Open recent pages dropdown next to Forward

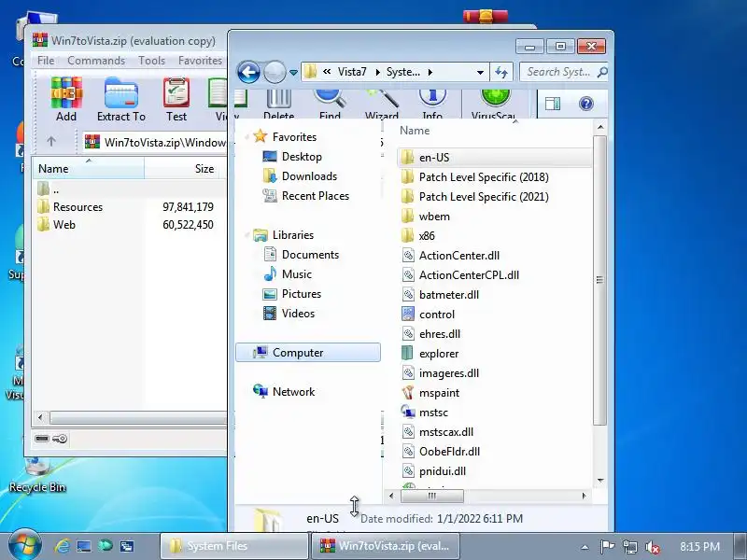[x=293, y=73]
